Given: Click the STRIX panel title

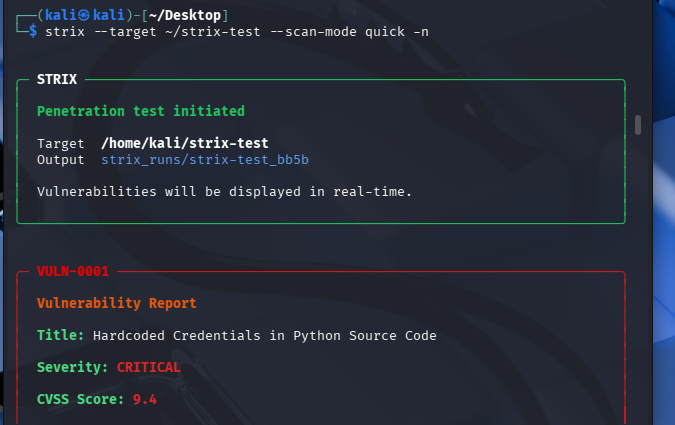Looking at the screenshot, I should pyautogui.click(x=57, y=79).
